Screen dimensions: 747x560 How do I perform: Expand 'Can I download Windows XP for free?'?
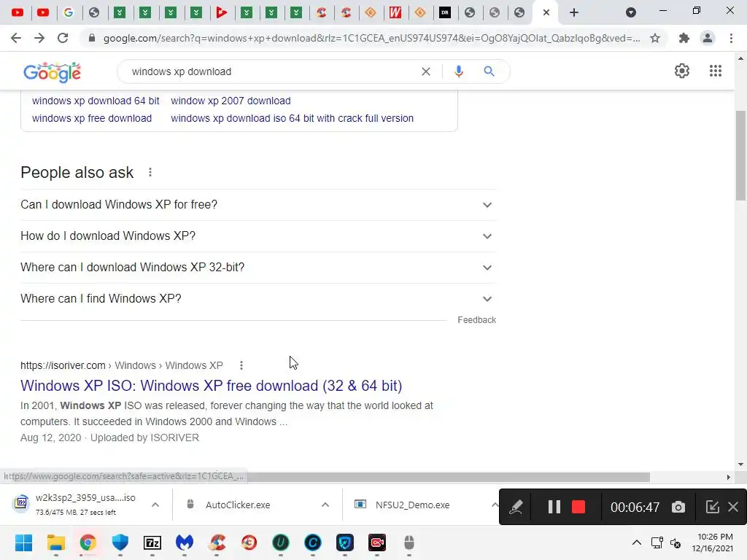(x=258, y=205)
